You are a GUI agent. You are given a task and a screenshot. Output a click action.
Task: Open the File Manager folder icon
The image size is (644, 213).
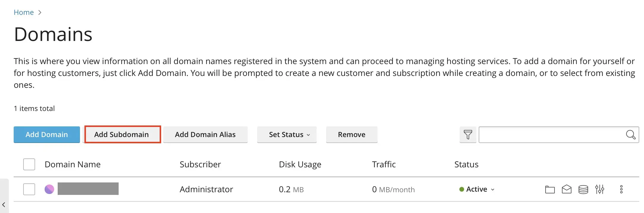(x=550, y=189)
